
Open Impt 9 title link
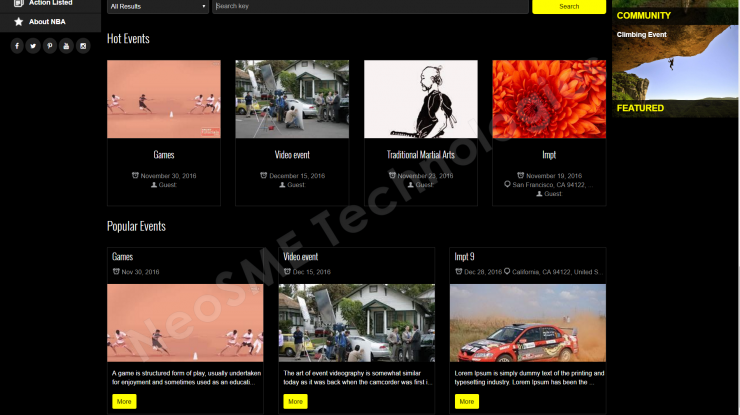[x=464, y=257]
